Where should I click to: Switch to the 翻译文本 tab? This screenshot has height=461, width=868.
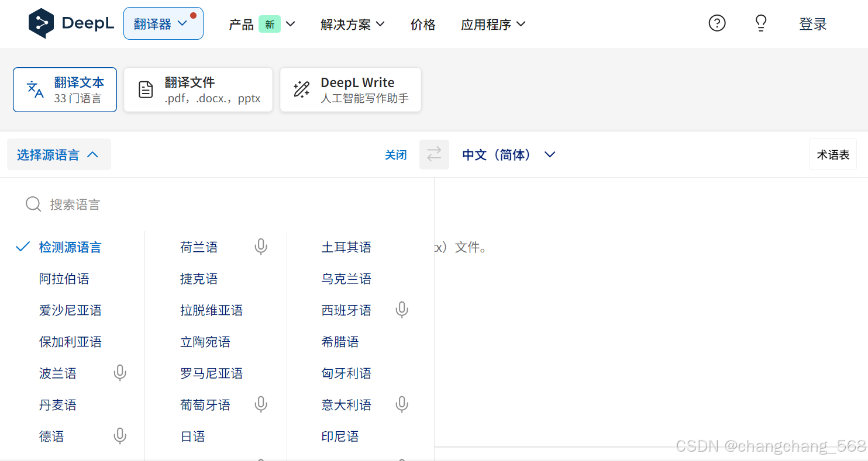(x=65, y=89)
